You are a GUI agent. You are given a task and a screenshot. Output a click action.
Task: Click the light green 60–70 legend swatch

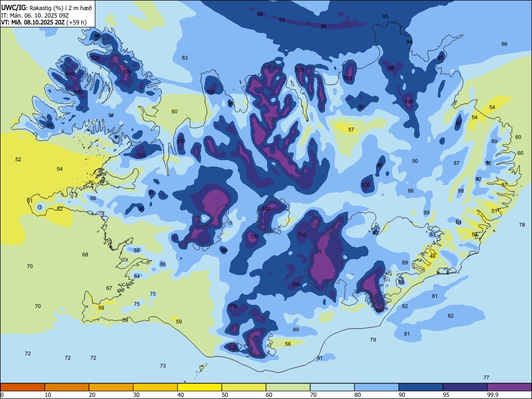click(x=288, y=387)
